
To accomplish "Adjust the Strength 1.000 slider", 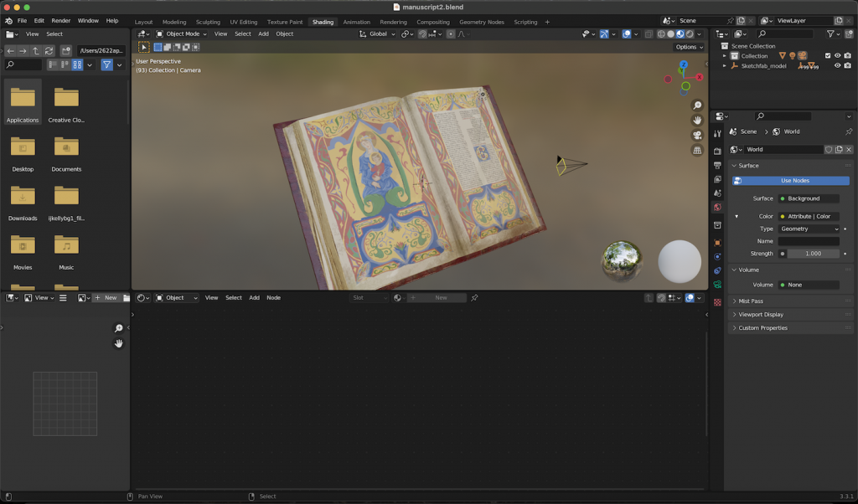I will [813, 254].
